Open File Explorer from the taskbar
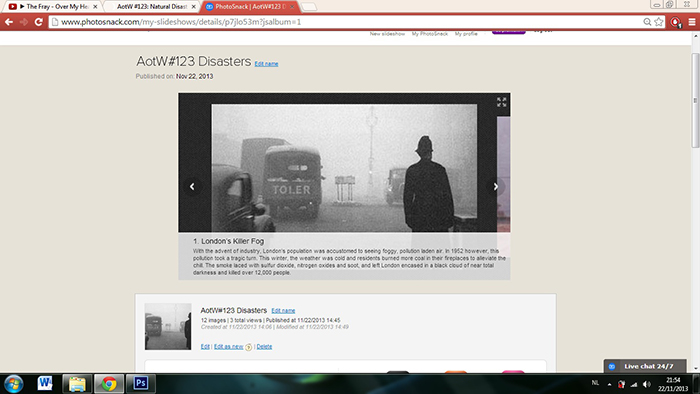 [77, 384]
